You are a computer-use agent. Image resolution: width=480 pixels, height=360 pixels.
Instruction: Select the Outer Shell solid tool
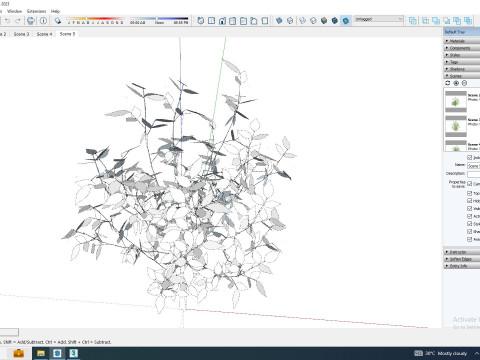point(413,21)
